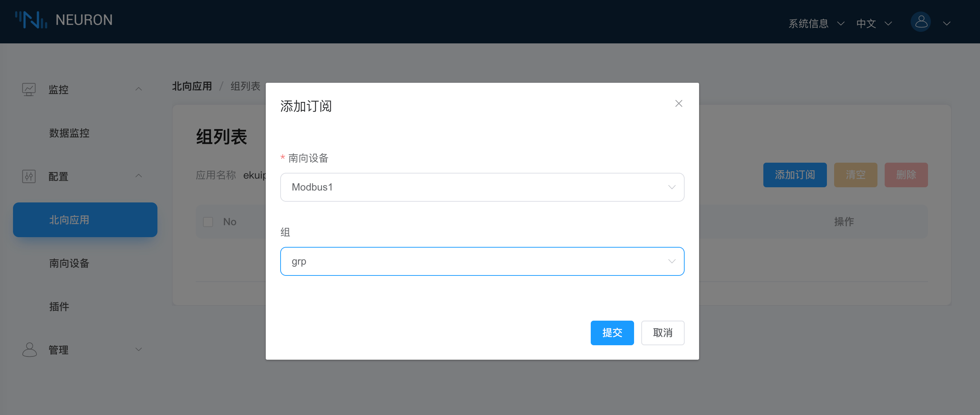This screenshot has height=415, width=980.
Task: Expand the arrow next to user avatar
Action: tap(946, 23)
